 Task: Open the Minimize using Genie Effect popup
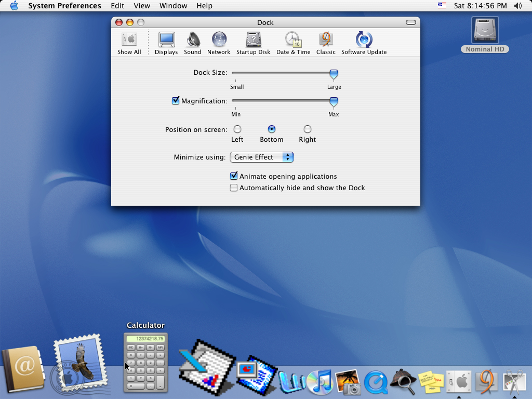[x=262, y=157]
